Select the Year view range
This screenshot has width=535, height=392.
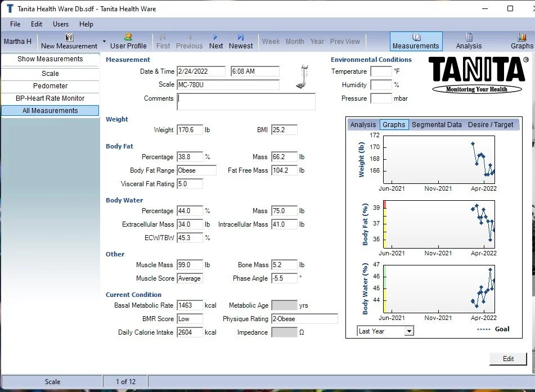(x=317, y=41)
